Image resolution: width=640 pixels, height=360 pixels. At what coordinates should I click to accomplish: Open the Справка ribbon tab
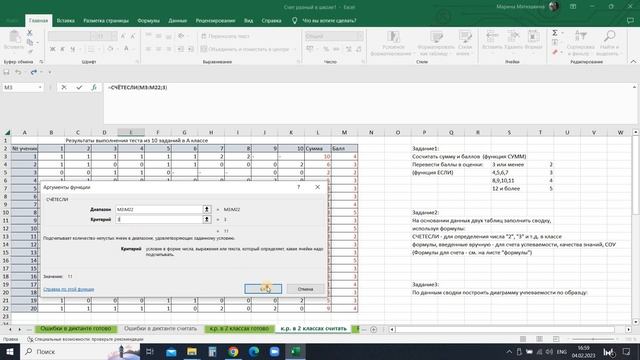point(271,20)
